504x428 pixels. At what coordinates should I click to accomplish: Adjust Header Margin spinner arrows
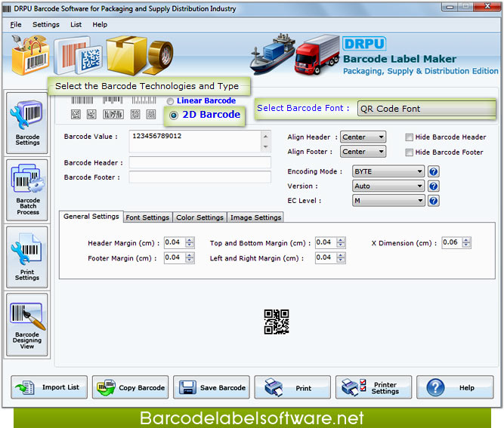(x=190, y=242)
